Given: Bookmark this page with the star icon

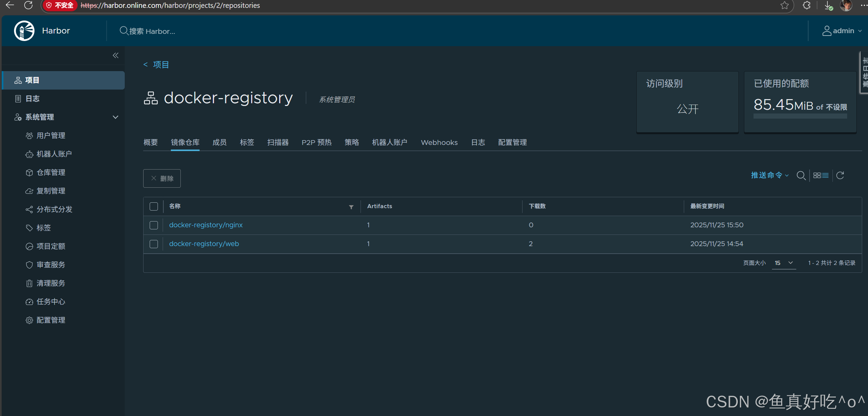Looking at the screenshot, I should (785, 5).
